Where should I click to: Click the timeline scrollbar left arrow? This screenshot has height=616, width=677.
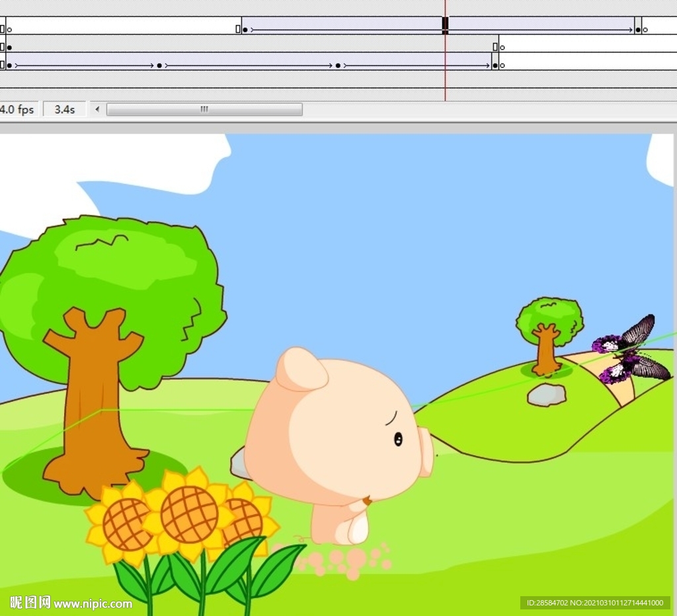tap(98, 109)
